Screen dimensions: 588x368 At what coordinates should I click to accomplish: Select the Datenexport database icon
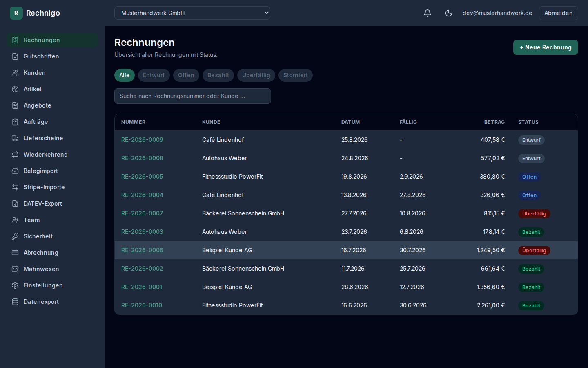click(15, 302)
